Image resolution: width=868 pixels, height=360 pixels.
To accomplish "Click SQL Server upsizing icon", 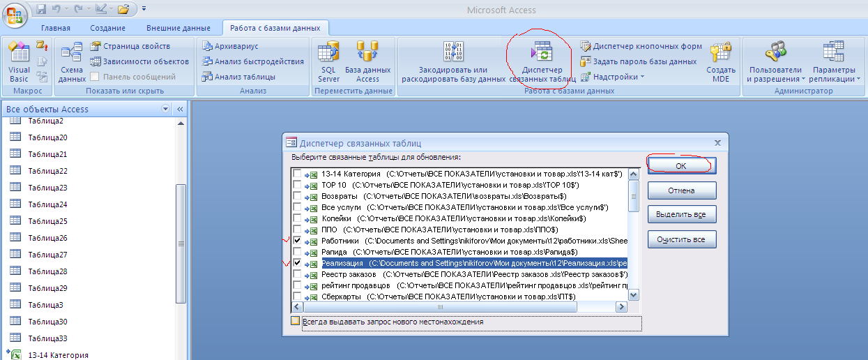I will [329, 61].
